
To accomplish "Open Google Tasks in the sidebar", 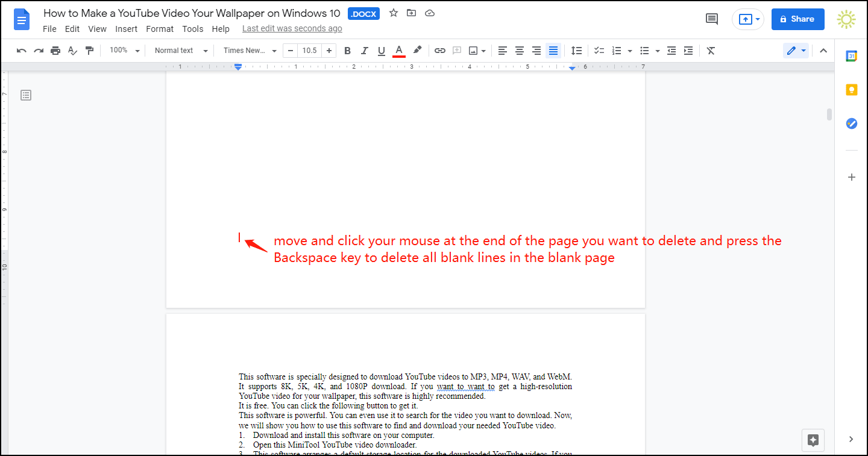I will click(851, 123).
